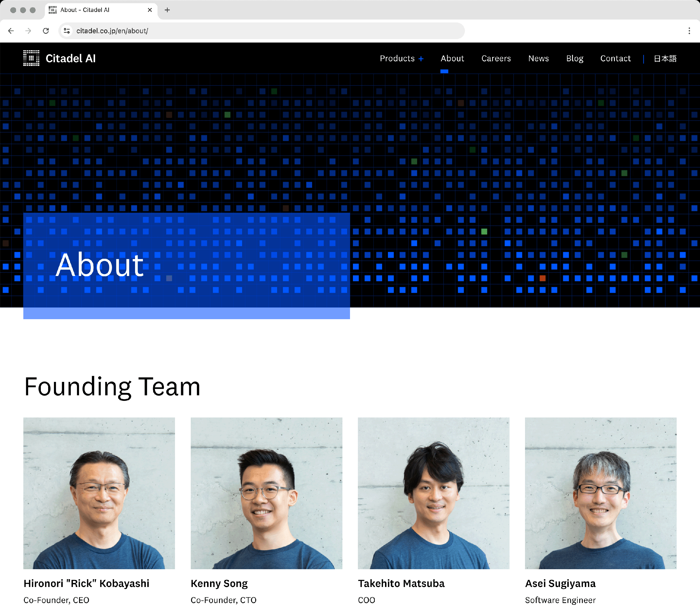Go to the News page
Viewport: 700px width, 615px height.
[x=538, y=59]
